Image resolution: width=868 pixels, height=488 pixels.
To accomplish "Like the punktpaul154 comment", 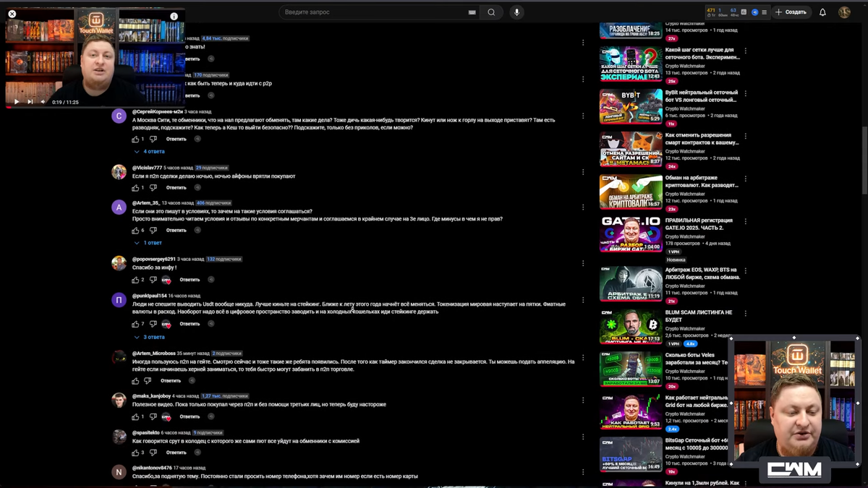I will coord(135,324).
